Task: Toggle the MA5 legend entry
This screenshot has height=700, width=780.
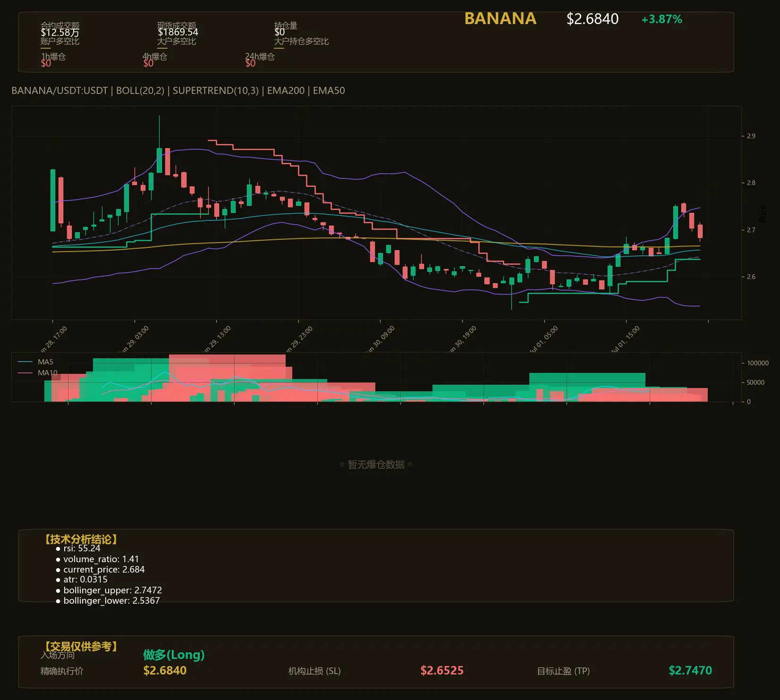Action: tap(35, 362)
